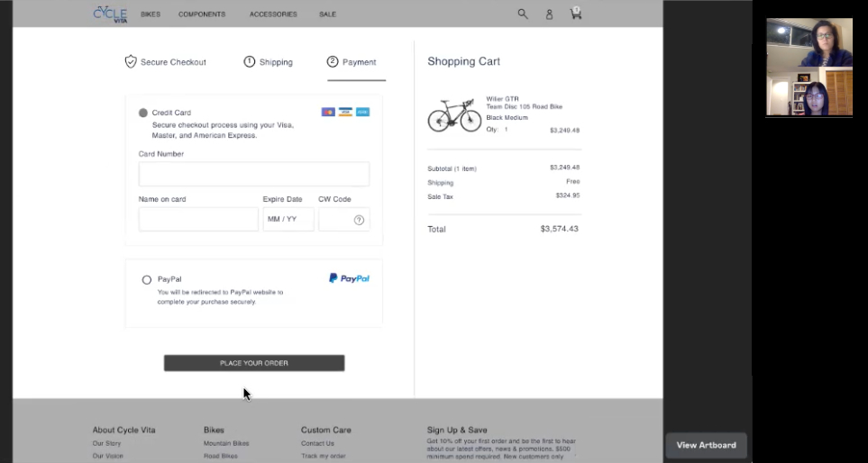Screen dimensions: 868x463
Task: Open the Accessories navigation menu
Action: 273,14
